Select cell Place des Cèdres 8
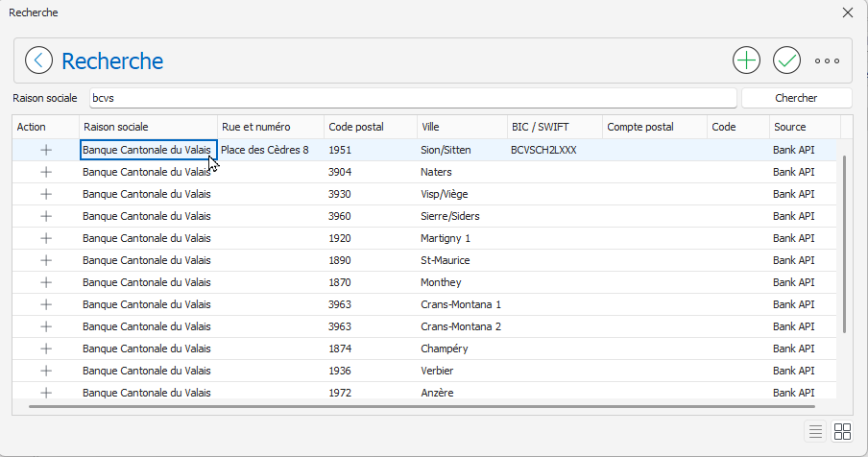 (x=271, y=150)
